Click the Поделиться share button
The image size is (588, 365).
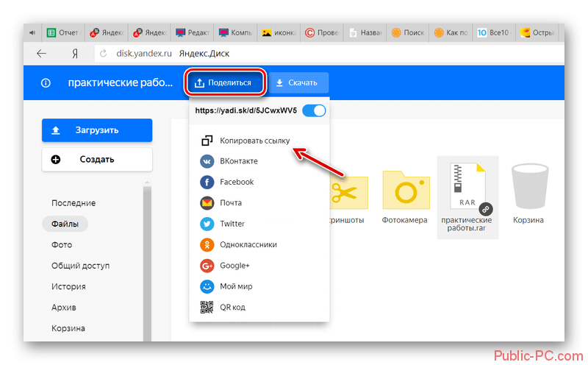(225, 82)
